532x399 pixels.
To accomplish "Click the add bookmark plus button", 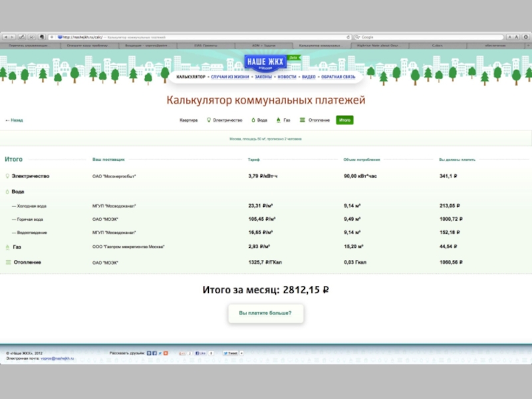I will 52,37.
